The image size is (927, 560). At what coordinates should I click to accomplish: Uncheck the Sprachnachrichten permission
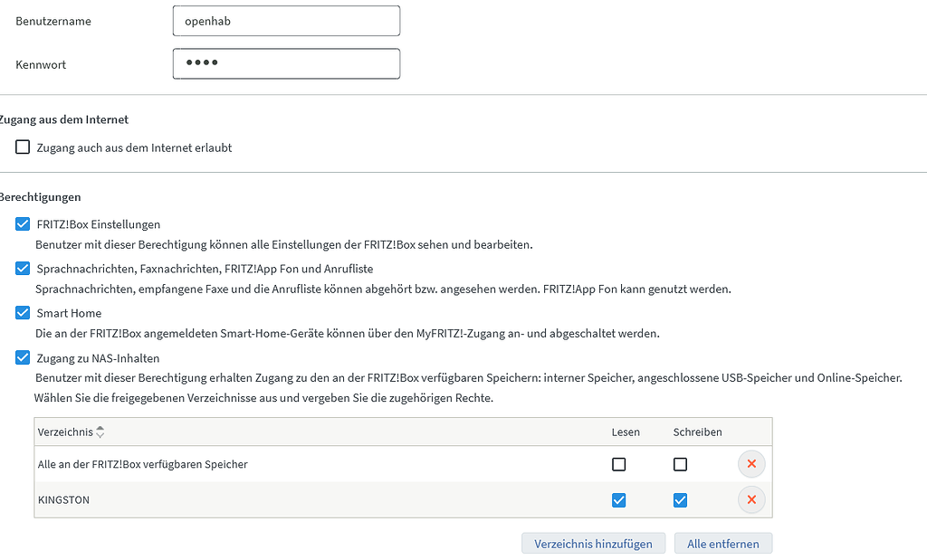point(22,268)
